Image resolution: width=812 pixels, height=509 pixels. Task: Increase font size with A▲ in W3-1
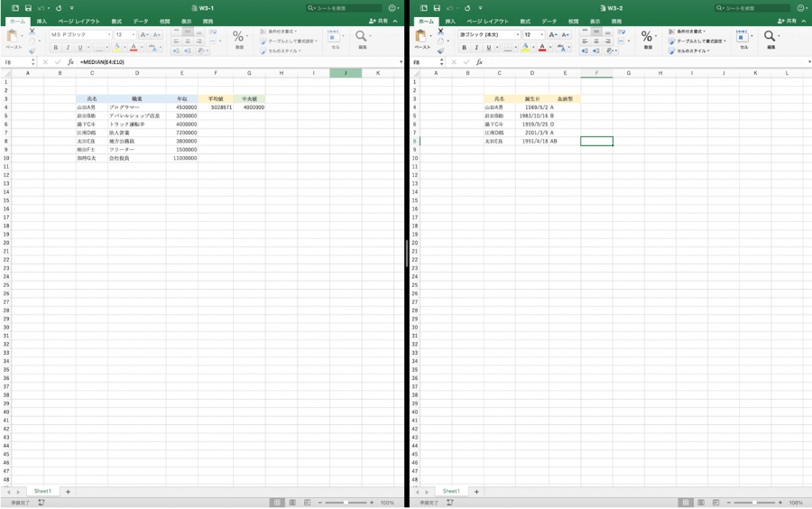click(x=144, y=34)
